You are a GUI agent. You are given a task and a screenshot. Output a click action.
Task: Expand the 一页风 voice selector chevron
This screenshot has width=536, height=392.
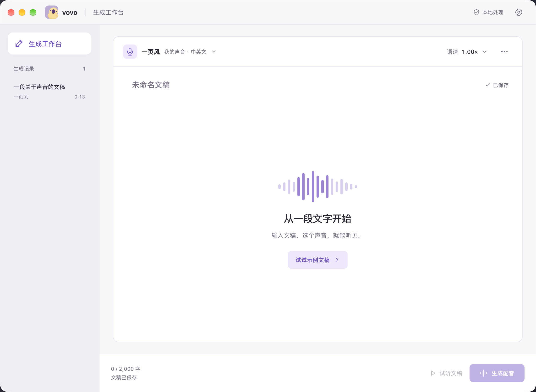click(214, 52)
